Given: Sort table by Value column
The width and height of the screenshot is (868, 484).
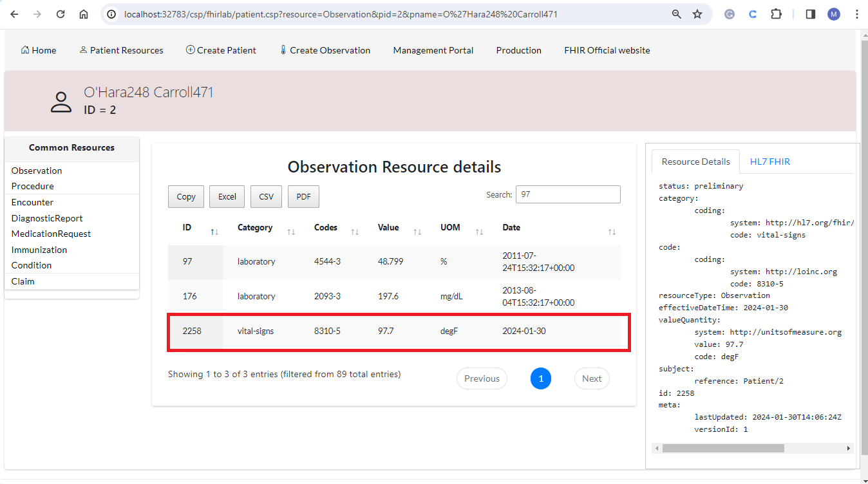Looking at the screenshot, I should (x=417, y=232).
